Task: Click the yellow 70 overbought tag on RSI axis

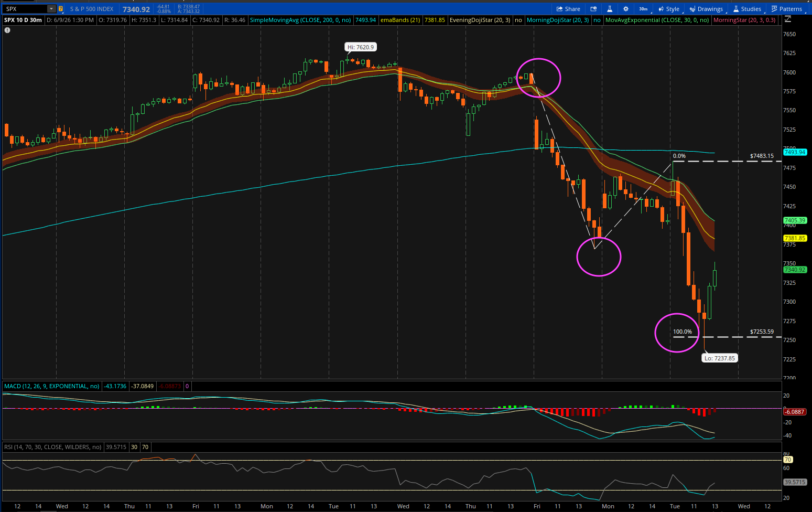Action: (x=787, y=460)
